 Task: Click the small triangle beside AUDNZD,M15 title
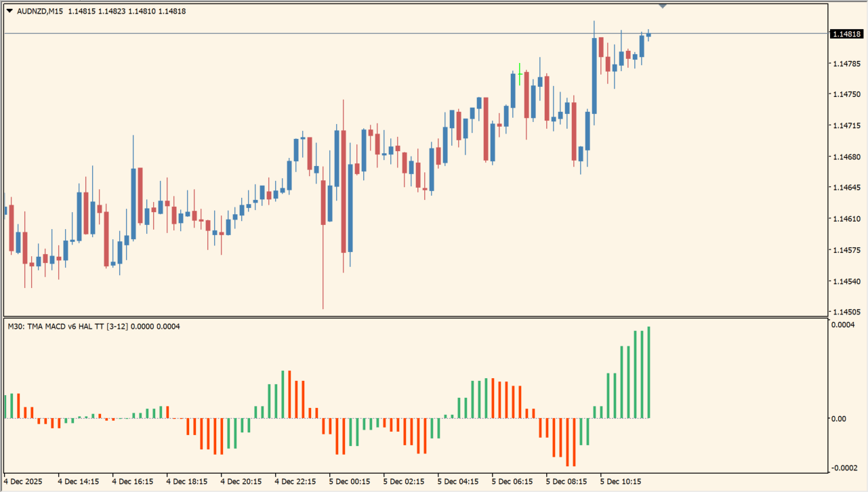tap(9, 11)
